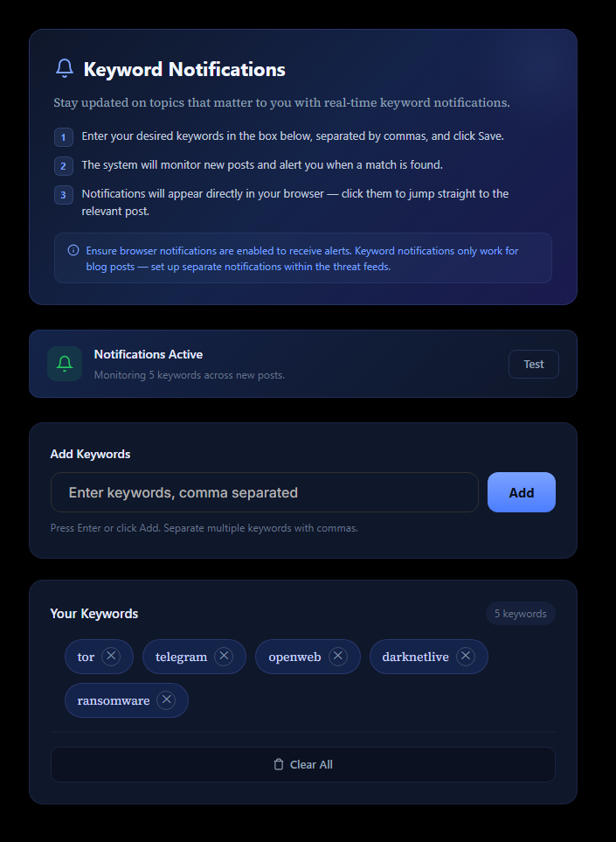The image size is (616, 842).
Task: Remove the 'darknetlive' keyword chip
Action: (466, 657)
